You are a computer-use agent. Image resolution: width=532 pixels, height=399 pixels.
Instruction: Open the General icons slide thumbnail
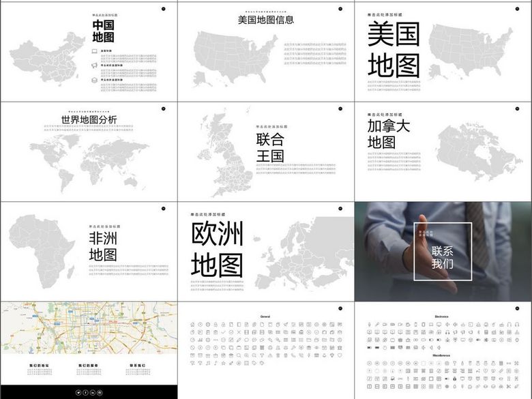point(266,350)
